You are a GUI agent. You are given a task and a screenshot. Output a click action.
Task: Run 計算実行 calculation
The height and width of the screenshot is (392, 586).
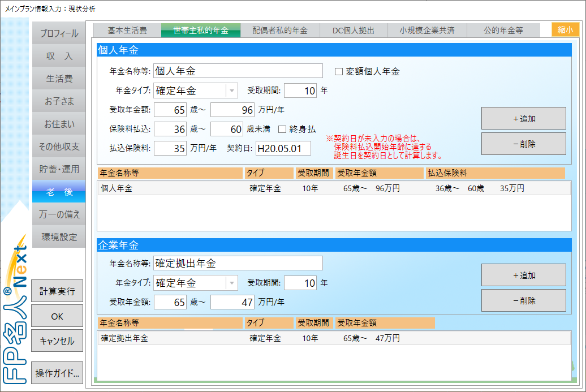click(57, 291)
